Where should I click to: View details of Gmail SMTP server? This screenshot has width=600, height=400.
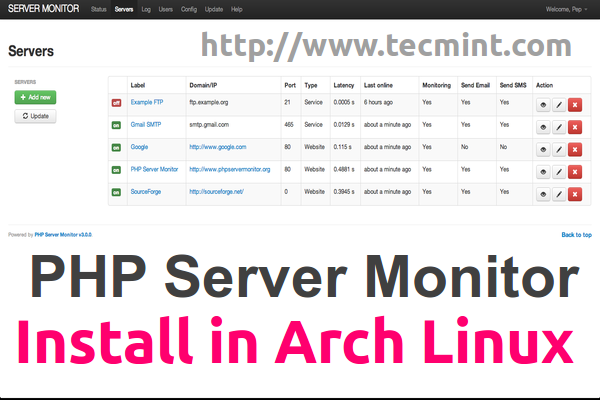pos(543,127)
